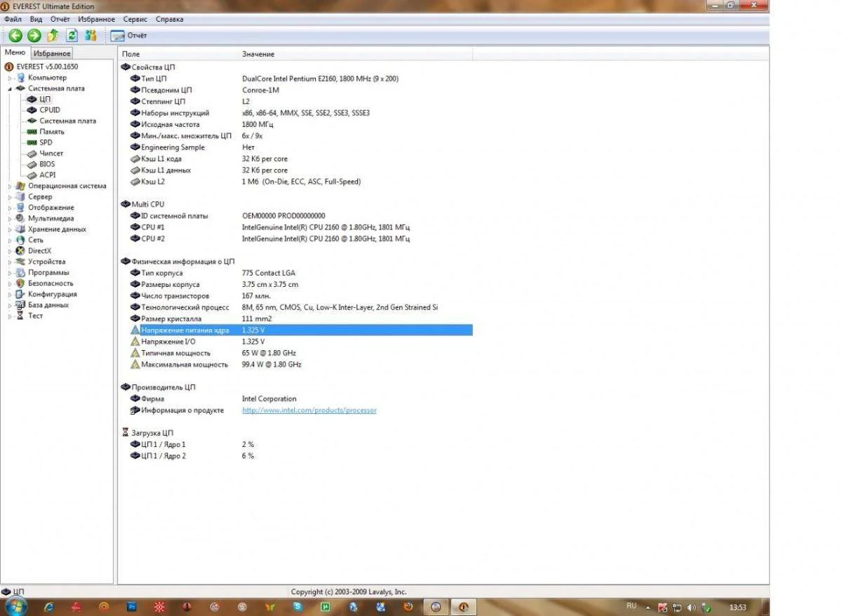842x616 pixels.
Task: Select the CPU #1 row
Action: [x=300, y=227]
